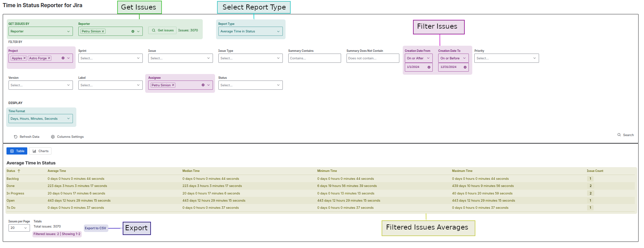Open the On or Before date operator dropdown
The height and width of the screenshot is (248, 644).
[x=454, y=58]
